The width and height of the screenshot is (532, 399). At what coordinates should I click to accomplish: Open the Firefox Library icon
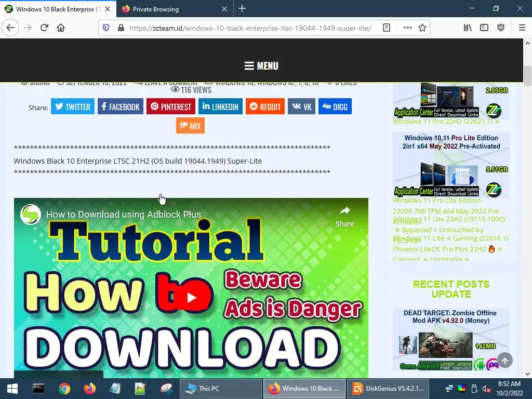468,28
